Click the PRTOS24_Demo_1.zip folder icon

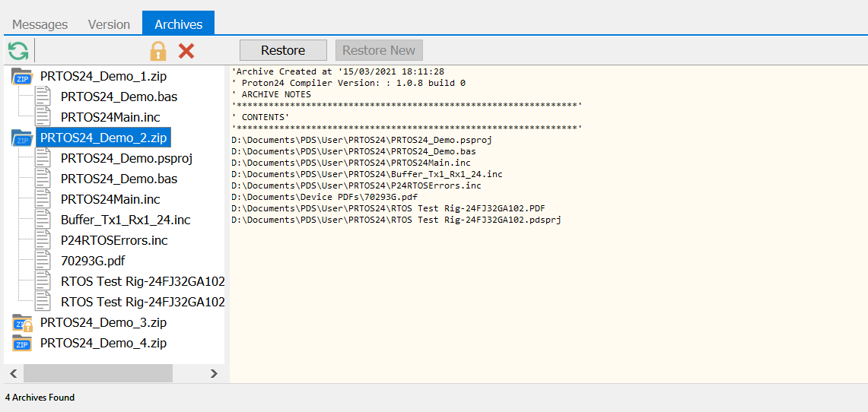click(22, 77)
